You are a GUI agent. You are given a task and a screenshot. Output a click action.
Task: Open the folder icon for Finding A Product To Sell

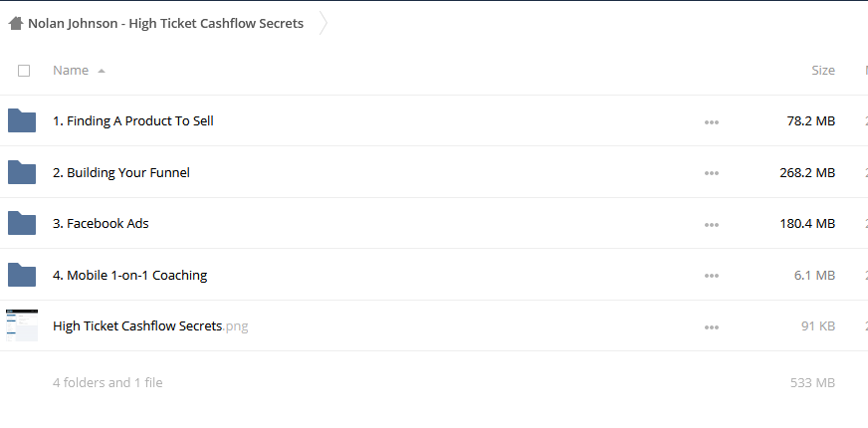click(x=22, y=120)
